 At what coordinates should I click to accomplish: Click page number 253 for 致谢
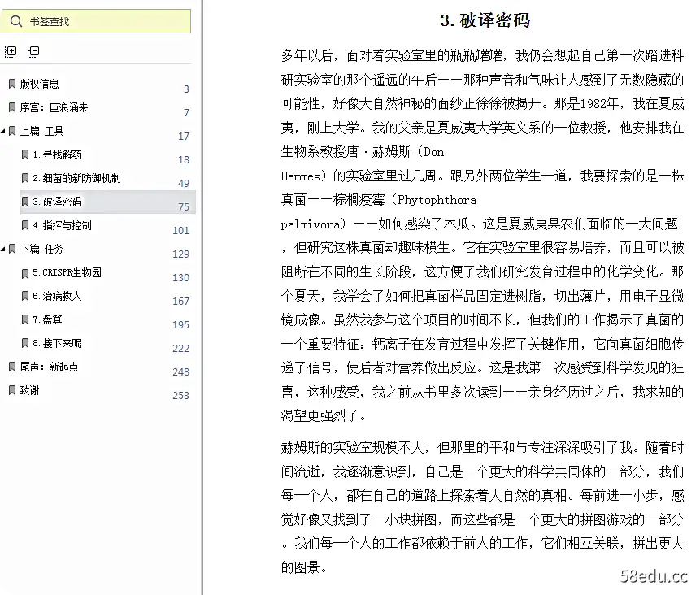click(180, 396)
